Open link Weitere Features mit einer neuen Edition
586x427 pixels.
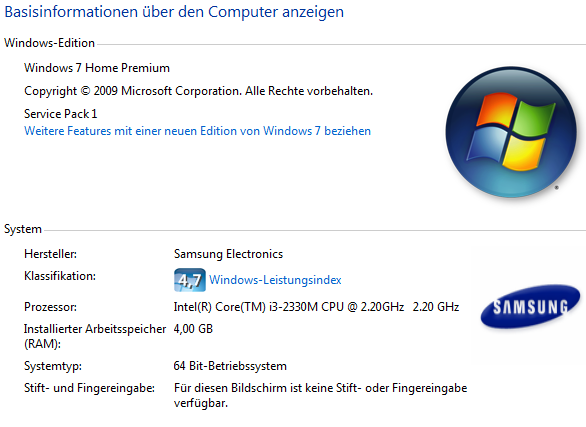click(x=197, y=131)
